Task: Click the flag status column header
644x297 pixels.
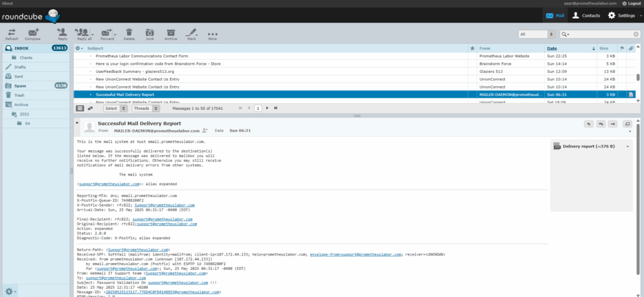Action: pos(622,48)
